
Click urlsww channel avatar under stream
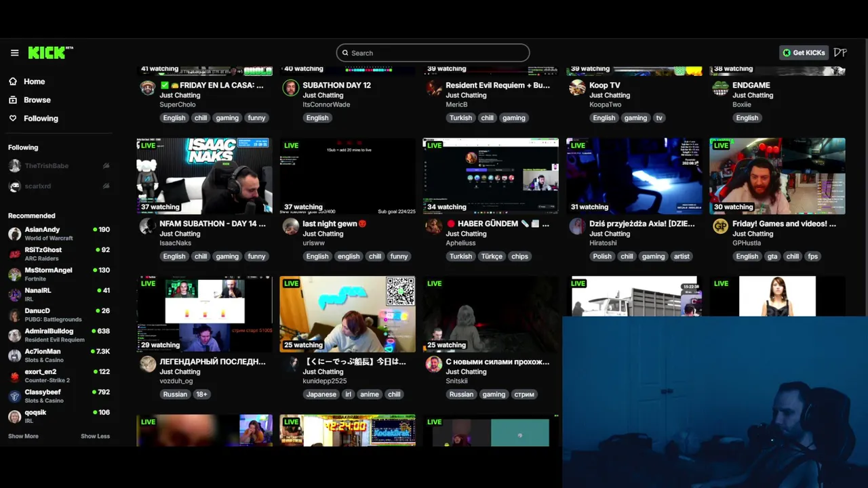[291, 226]
